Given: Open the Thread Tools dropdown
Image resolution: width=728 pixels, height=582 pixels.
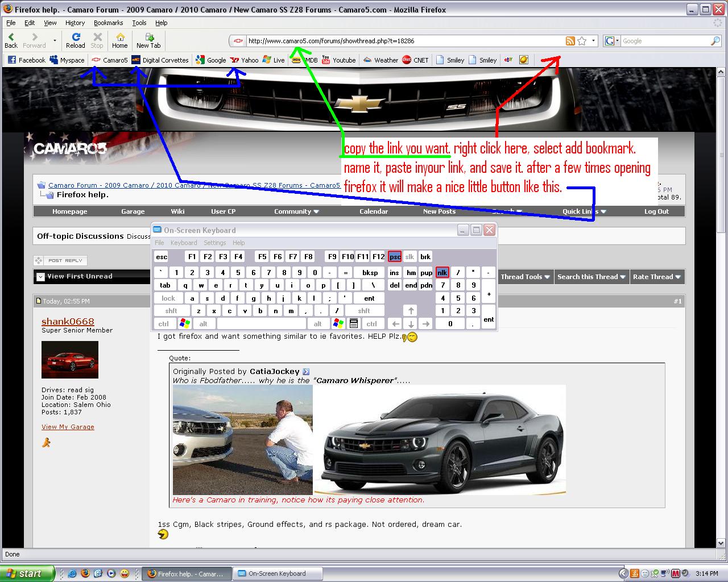Looking at the screenshot, I should 524,277.
